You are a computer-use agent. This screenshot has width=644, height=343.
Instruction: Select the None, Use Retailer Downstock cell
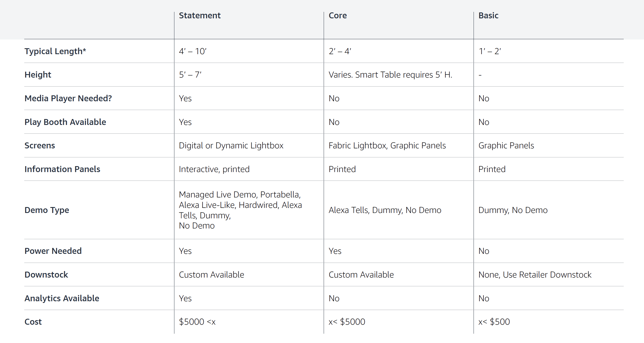point(535,275)
